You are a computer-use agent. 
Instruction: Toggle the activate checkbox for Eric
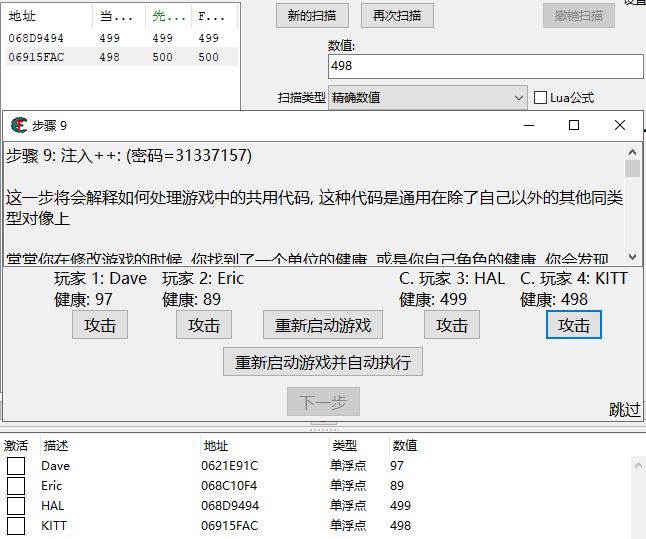point(16,486)
